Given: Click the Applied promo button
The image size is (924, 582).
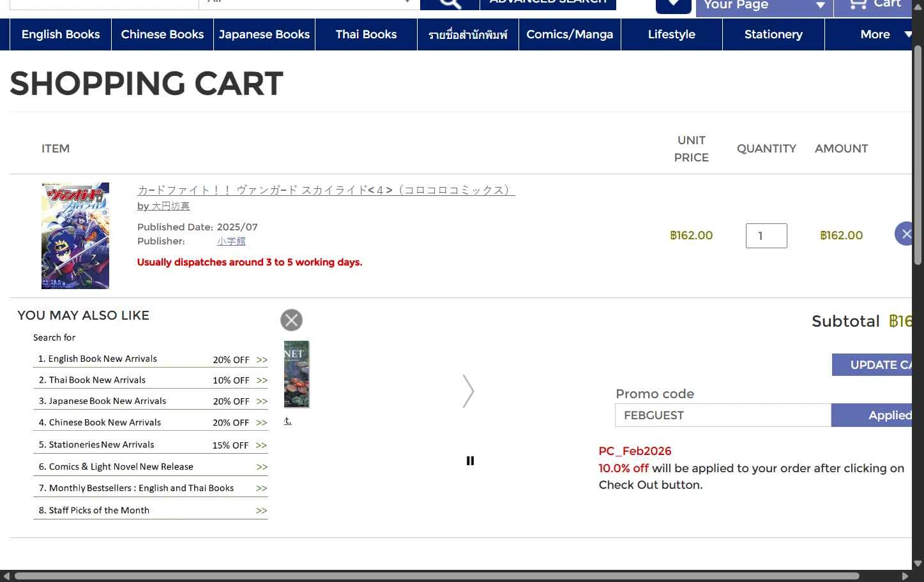Looking at the screenshot, I should [x=872, y=415].
